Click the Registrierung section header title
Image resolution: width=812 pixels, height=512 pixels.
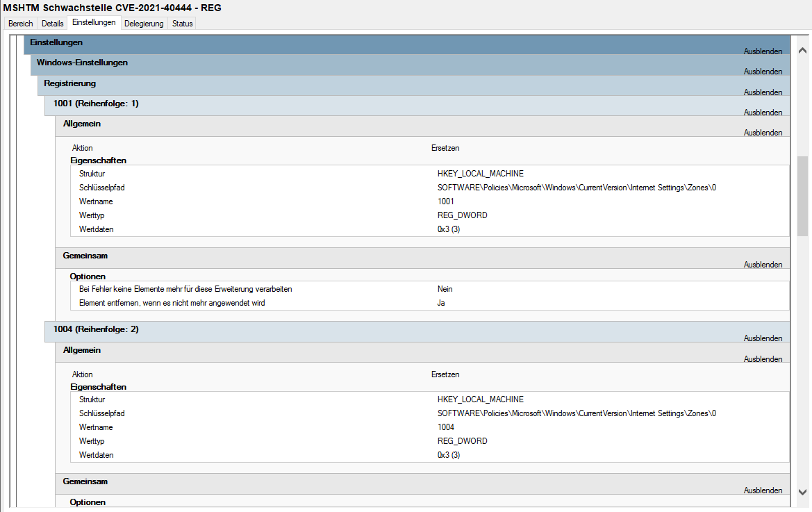pos(70,83)
